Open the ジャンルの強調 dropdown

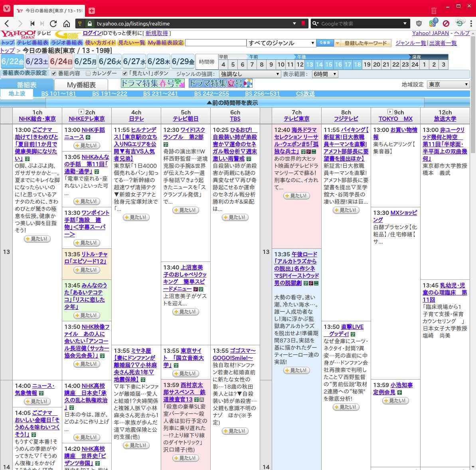(250, 74)
